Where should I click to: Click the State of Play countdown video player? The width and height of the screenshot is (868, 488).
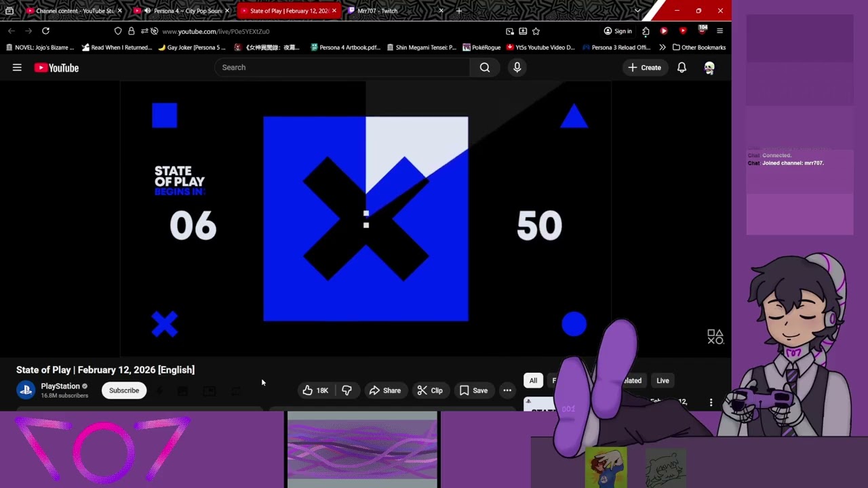[x=366, y=218]
